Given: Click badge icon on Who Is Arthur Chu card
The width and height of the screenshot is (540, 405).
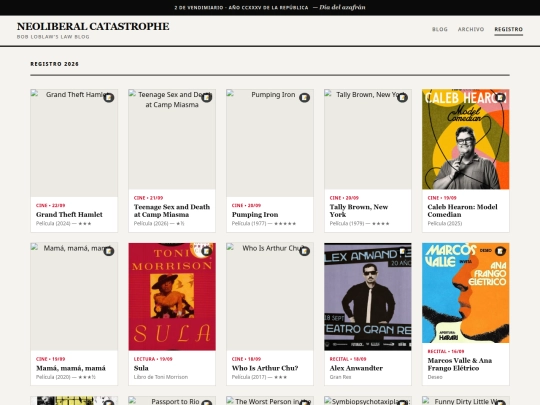Looking at the screenshot, I should coord(304,251).
